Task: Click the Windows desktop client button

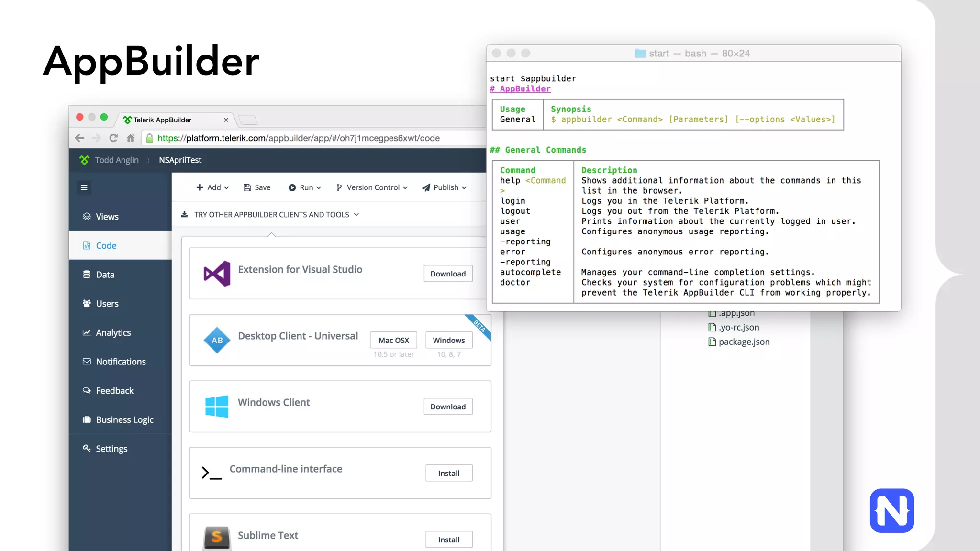Action: tap(449, 340)
